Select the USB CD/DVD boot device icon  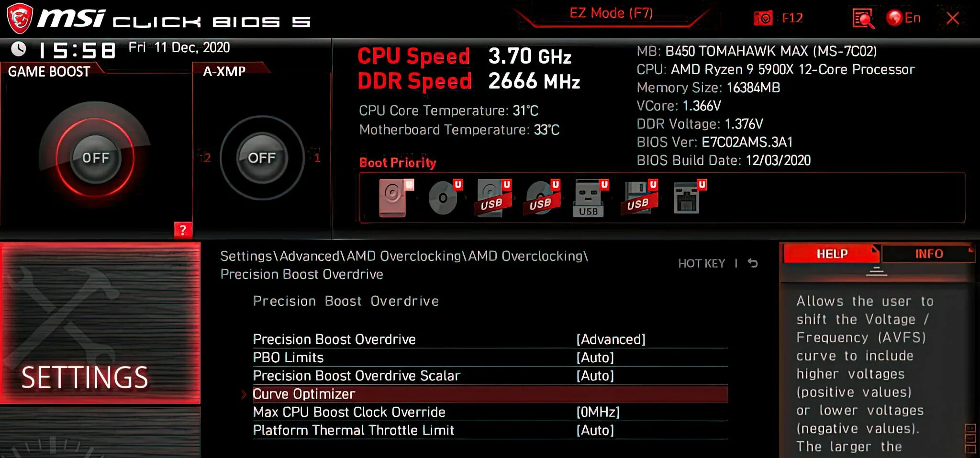(x=543, y=198)
